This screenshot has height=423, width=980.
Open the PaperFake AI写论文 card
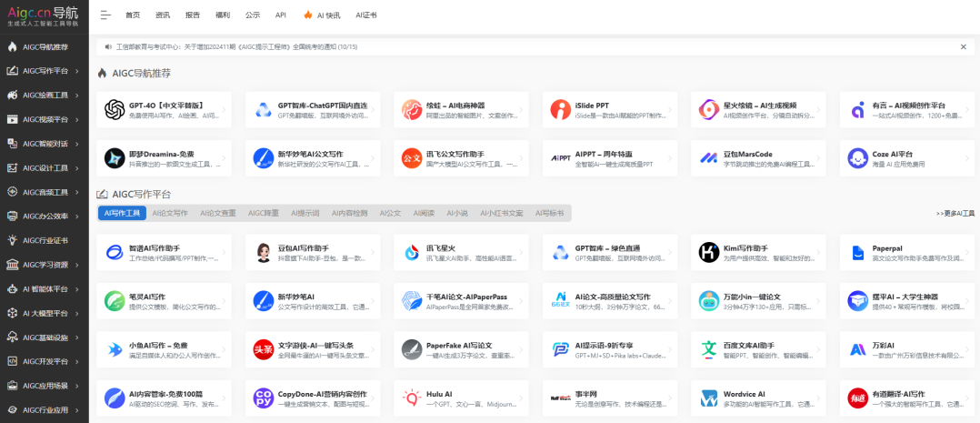tap(461, 349)
